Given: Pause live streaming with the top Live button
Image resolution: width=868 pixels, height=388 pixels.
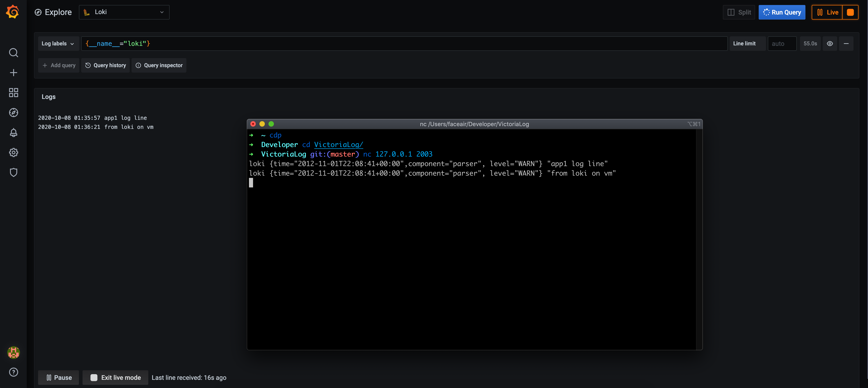Looking at the screenshot, I should point(827,12).
